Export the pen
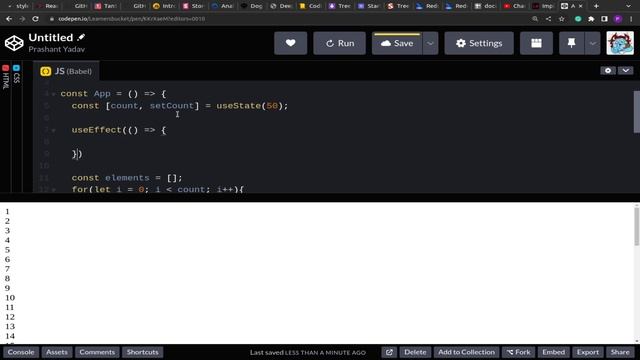 pyautogui.click(x=588, y=352)
